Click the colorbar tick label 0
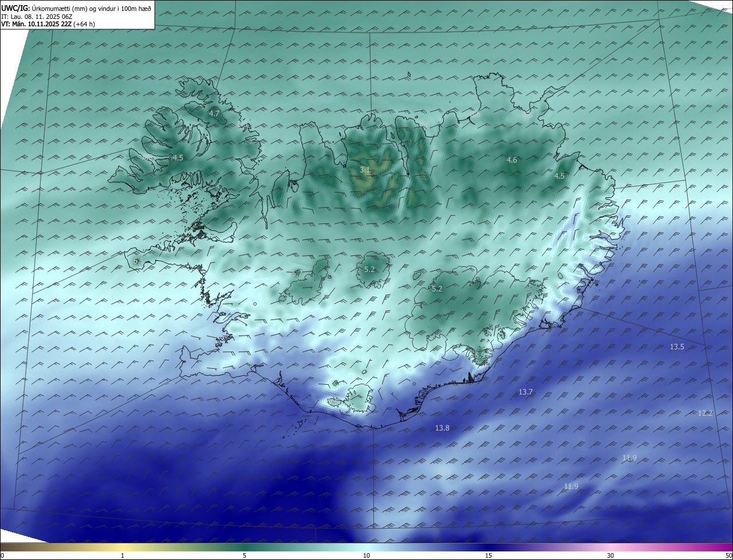733x560 pixels. [2, 556]
